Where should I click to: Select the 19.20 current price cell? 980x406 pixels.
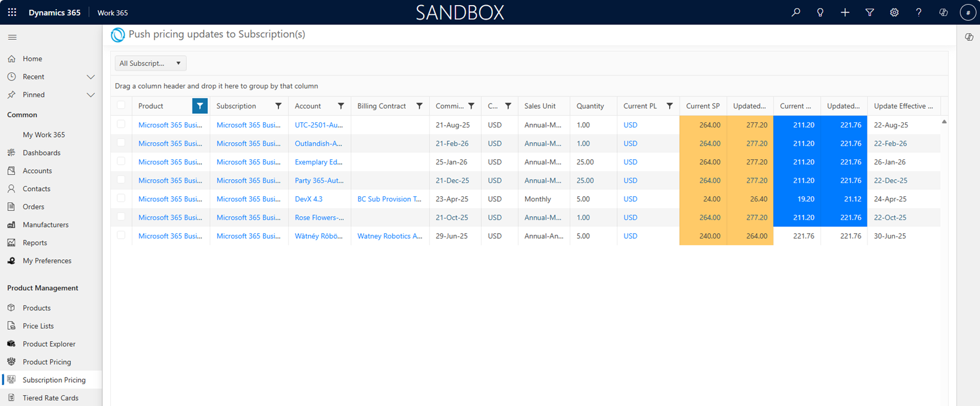(x=797, y=199)
